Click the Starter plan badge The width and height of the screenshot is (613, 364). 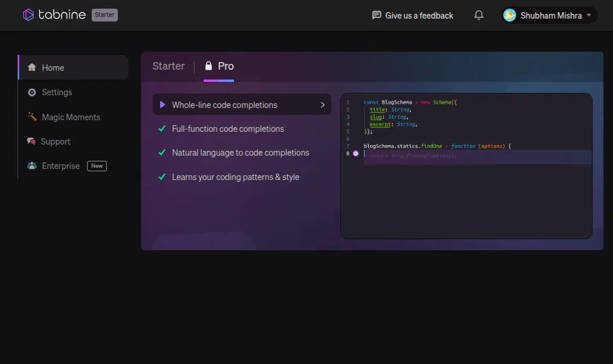pyautogui.click(x=104, y=15)
